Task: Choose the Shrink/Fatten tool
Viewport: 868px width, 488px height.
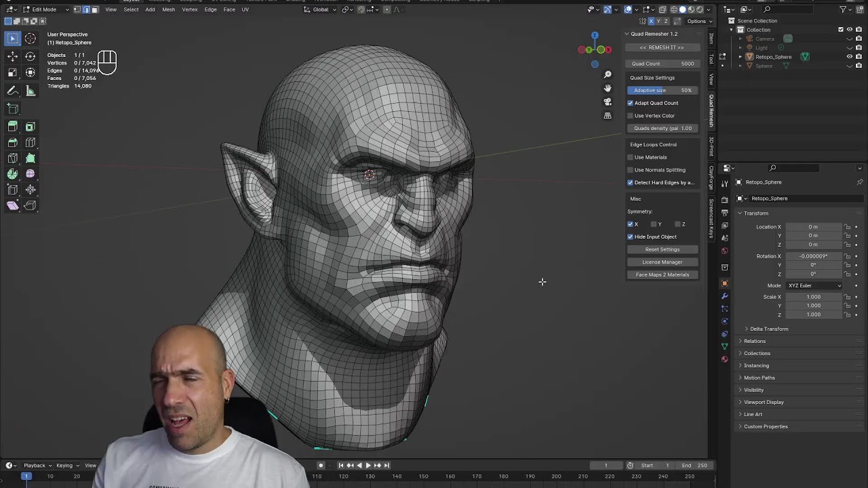Action: click(30, 190)
